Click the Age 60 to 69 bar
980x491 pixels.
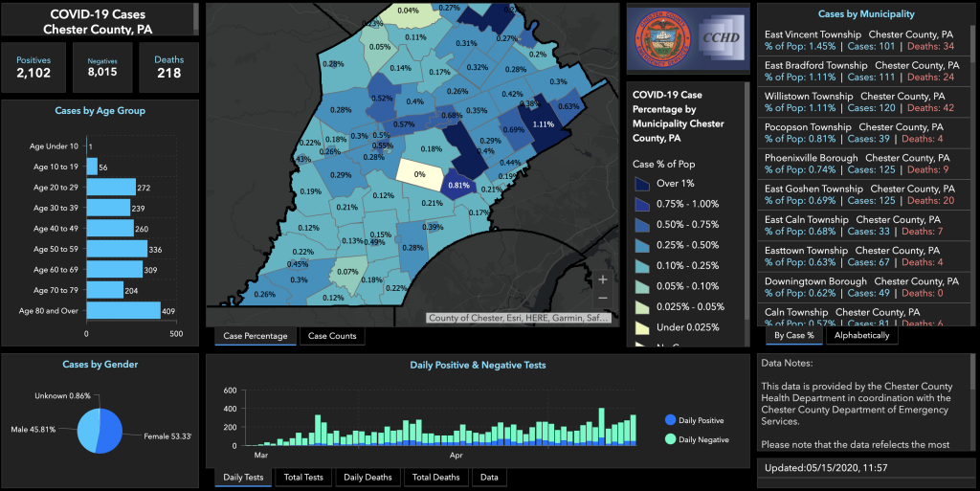pos(115,269)
